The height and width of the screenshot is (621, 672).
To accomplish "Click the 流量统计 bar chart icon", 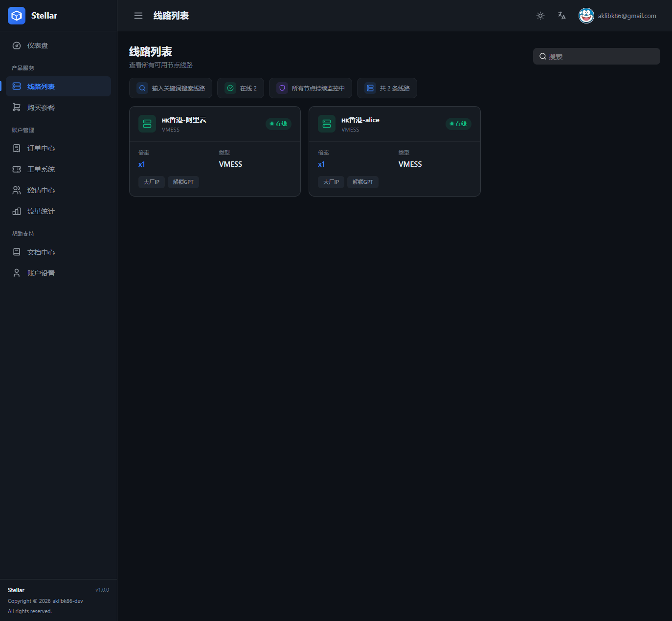I will click(x=17, y=211).
